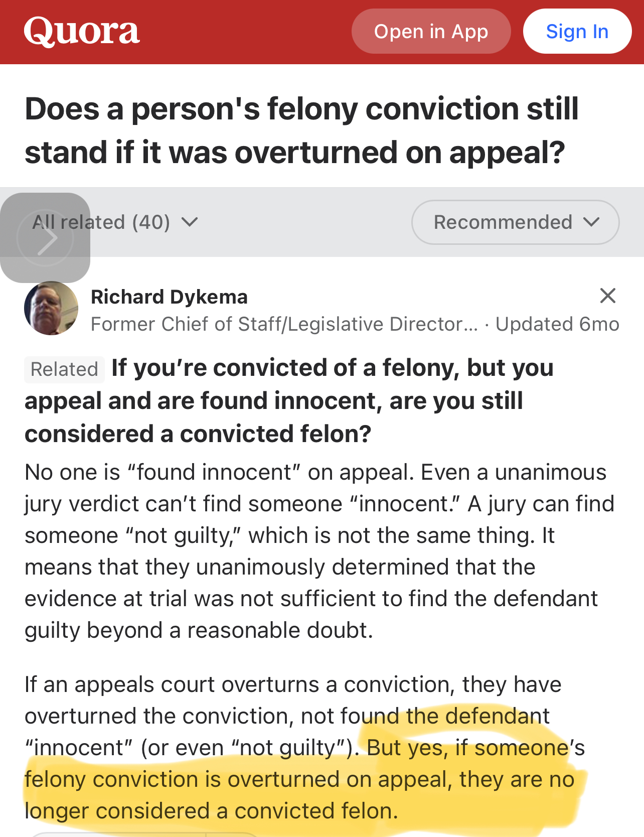Click the highlighted 'no longer considered a convicted felon' text
The height and width of the screenshot is (837, 644).
(299, 795)
